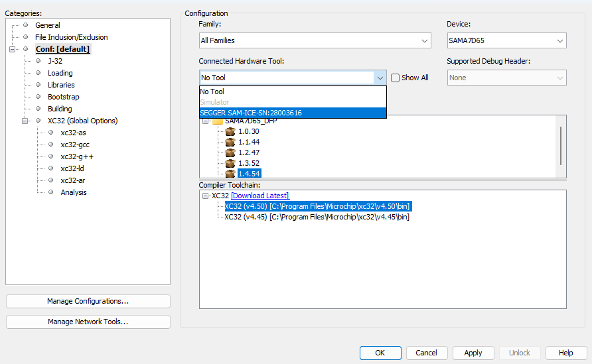Click the Download Latest link
This screenshot has height=364, width=592.
coord(260,196)
